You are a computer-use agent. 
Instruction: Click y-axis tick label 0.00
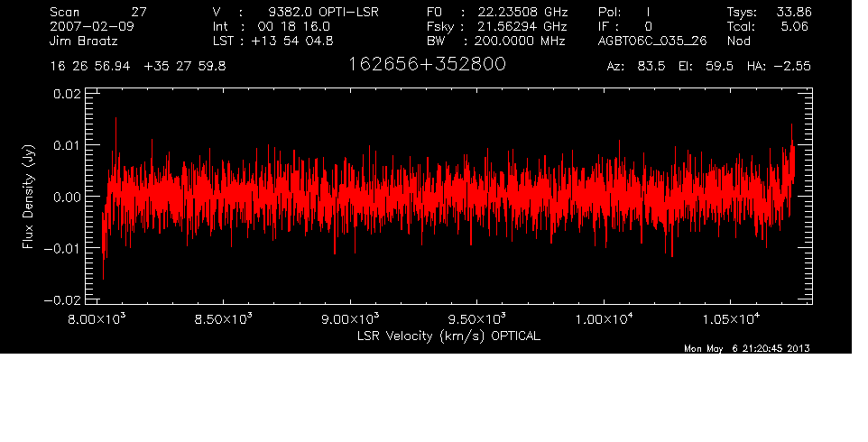[x=67, y=197]
